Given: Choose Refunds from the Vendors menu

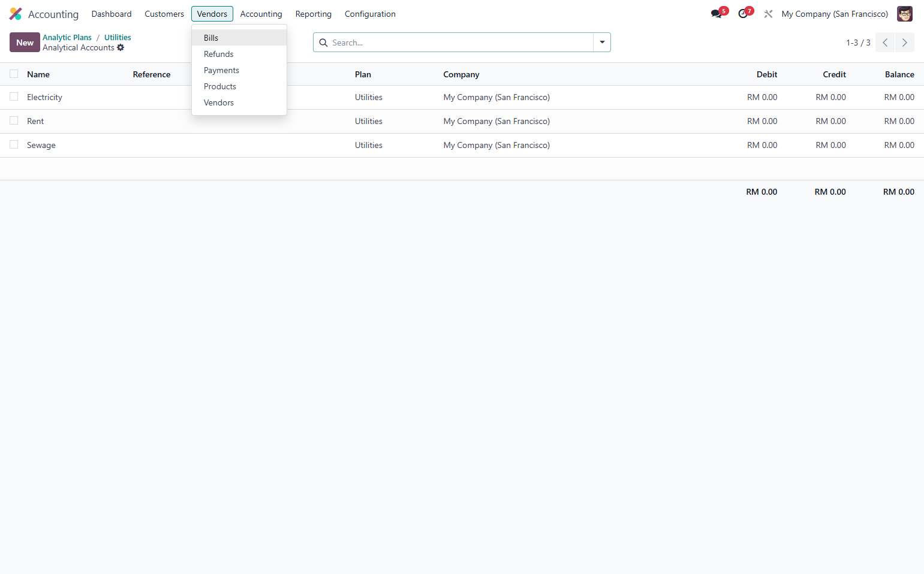Looking at the screenshot, I should [x=239, y=54].
